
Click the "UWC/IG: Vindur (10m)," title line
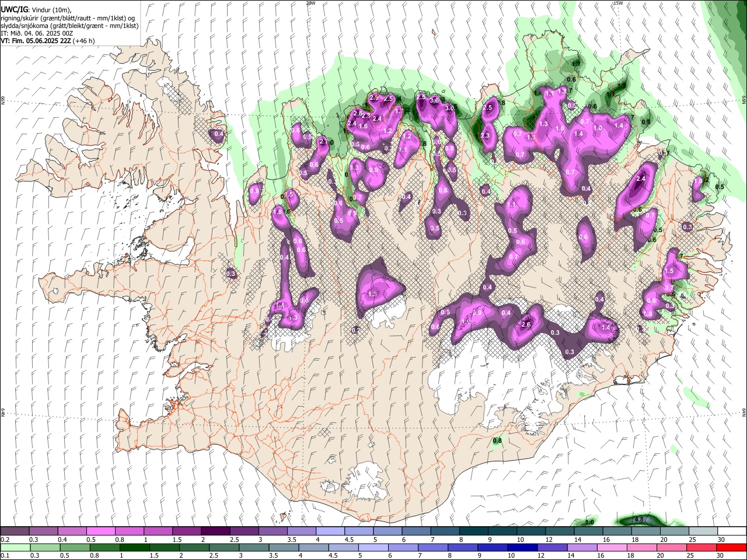(36, 9)
